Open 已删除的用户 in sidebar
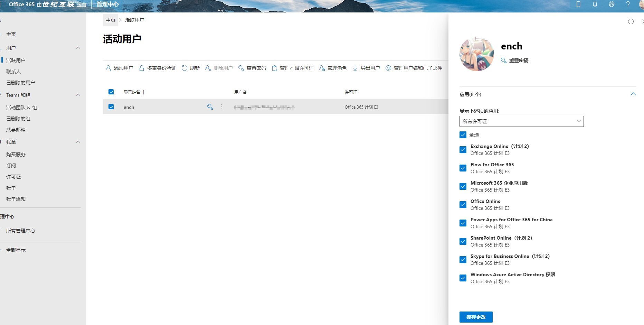The image size is (644, 325). point(21,83)
